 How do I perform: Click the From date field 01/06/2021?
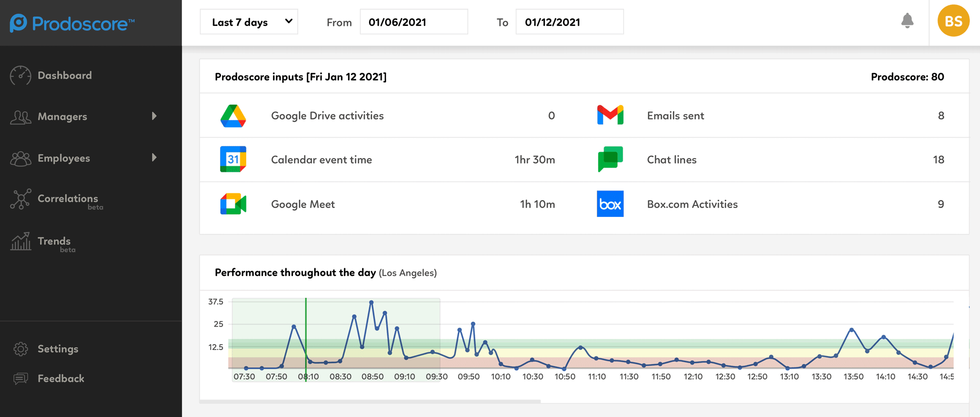click(x=414, y=22)
